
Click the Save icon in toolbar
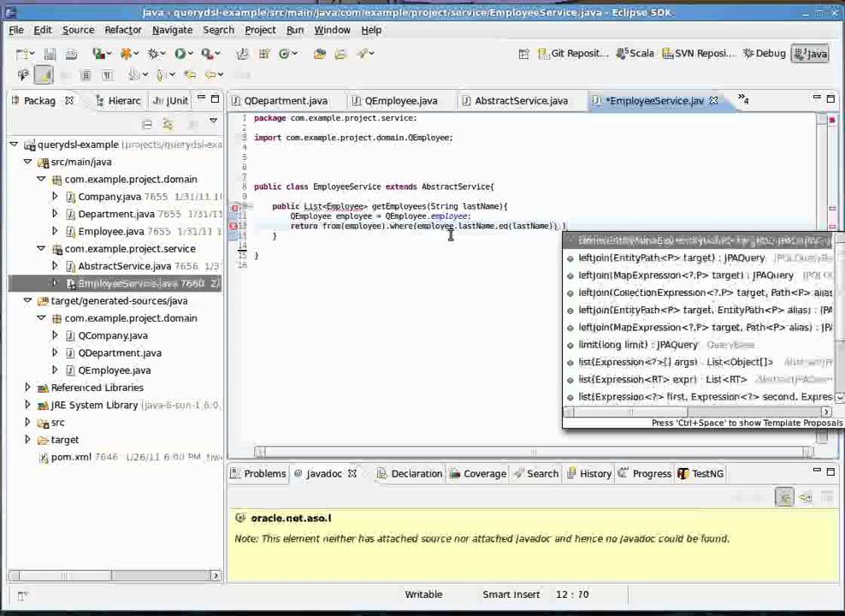[50, 53]
